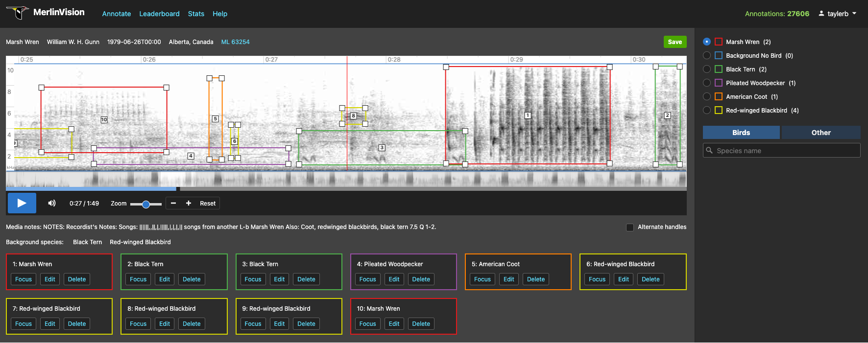
Task: Select annotation box label 3 on spectrogram
Action: pyautogui.click(x=382, y=147)
